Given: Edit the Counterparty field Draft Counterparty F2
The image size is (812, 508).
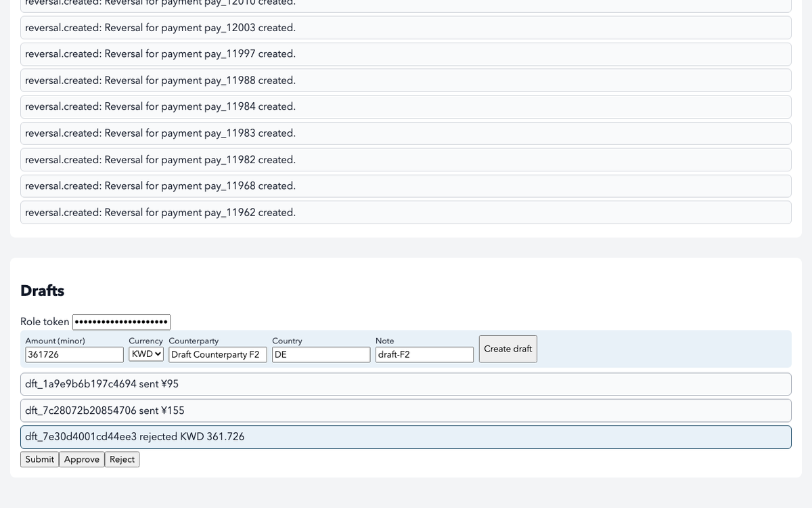Looking at the screenshot, I should [x=218, y=354].
